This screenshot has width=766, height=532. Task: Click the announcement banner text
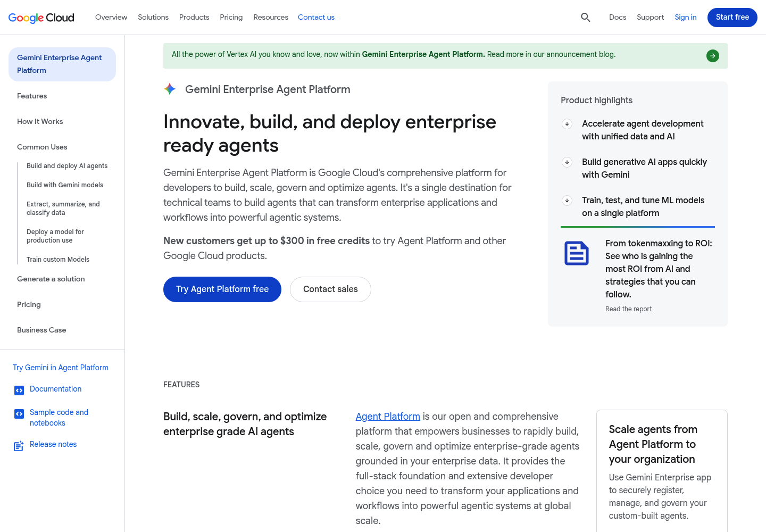[394, 54]
